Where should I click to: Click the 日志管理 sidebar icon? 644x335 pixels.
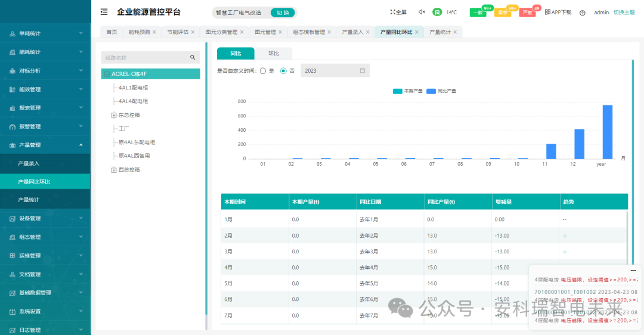tap(13, 330)
